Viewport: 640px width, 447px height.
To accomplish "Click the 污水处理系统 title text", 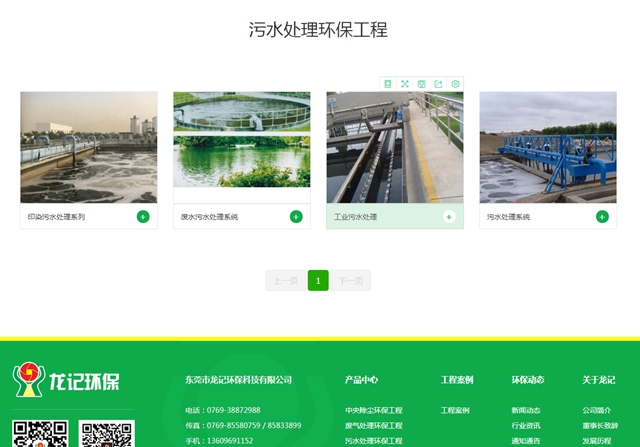I will tap(508, 217).
